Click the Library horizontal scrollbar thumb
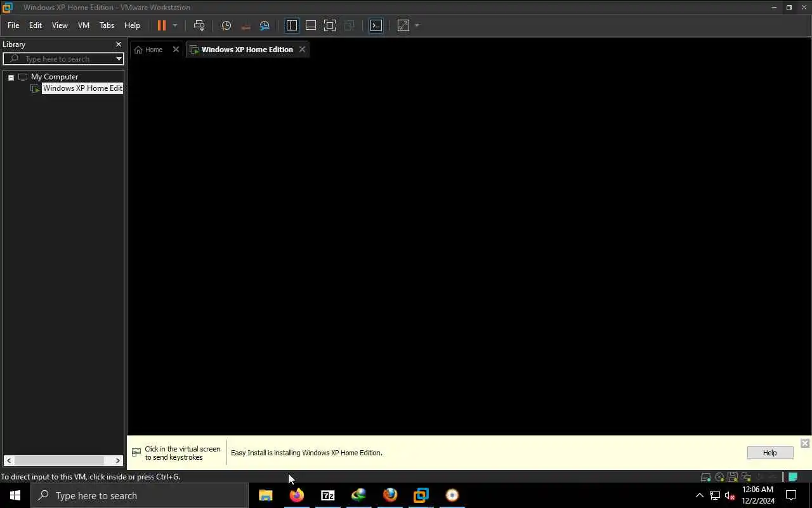This screenshot has height=508, width=812. click(60, 460)
